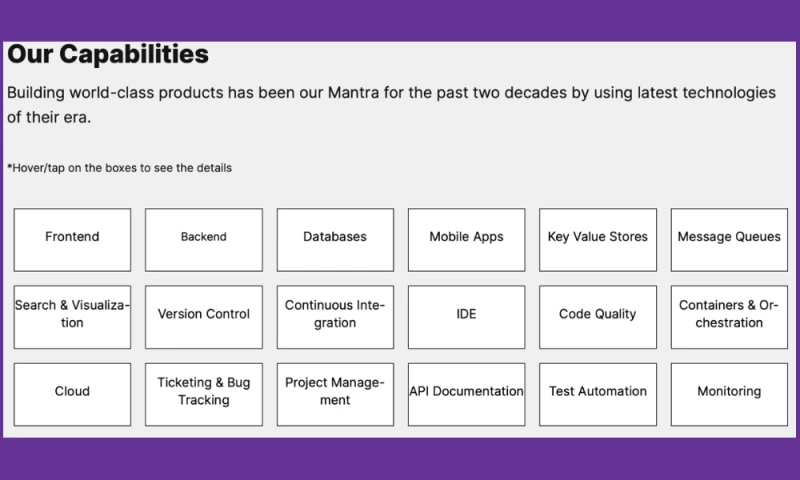
Task: Click the Frontend capability box
Action: [72, 238]
